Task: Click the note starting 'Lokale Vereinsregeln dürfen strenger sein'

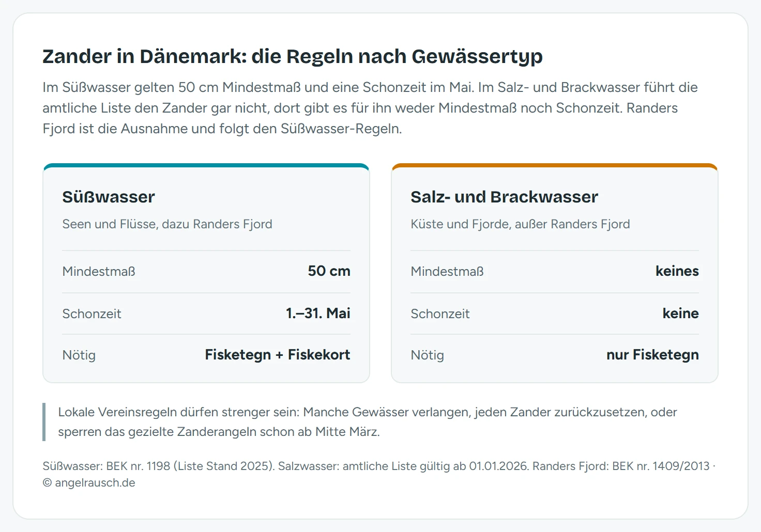Action: 368,422
